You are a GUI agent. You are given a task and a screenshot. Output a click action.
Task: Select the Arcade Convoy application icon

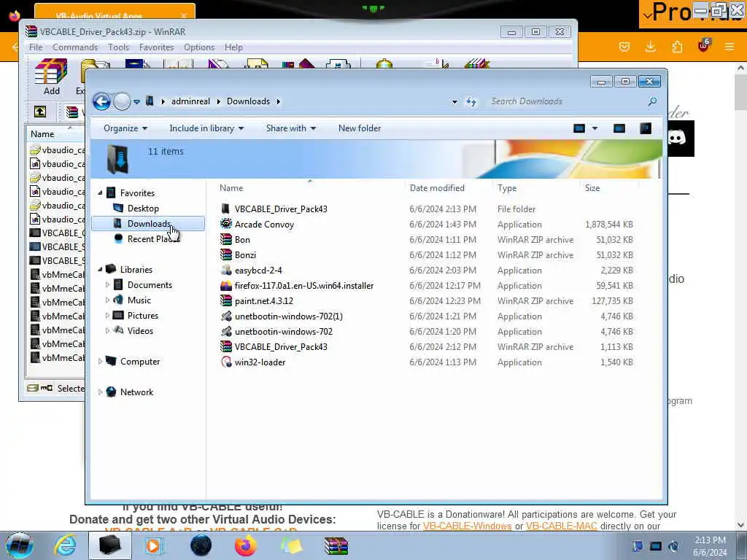coord(226,225)
